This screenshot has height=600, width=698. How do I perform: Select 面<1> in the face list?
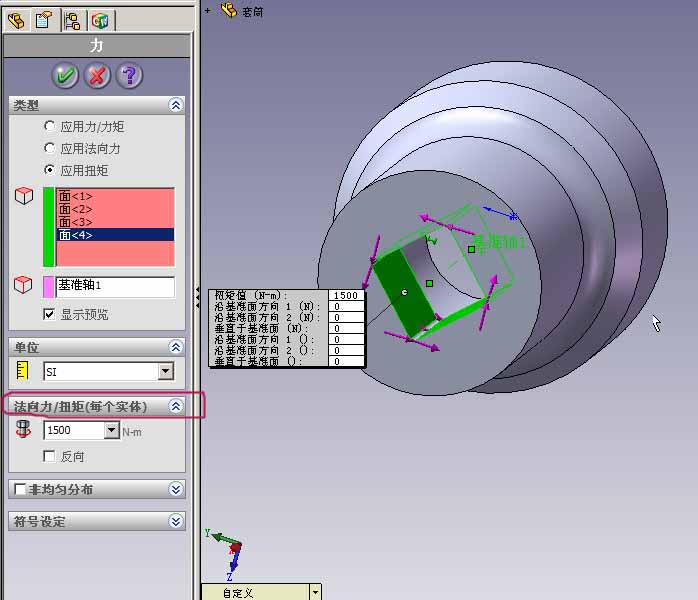[116, 196]
